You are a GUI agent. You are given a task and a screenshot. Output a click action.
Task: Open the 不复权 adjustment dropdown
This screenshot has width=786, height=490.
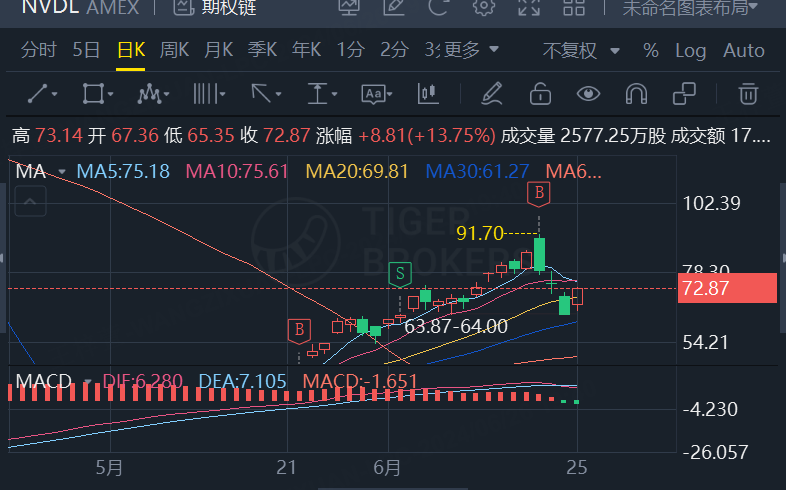point(581,51)
